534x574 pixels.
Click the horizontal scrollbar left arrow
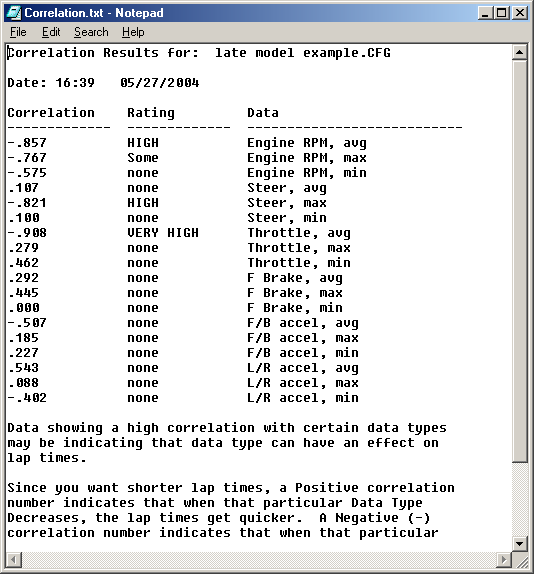[14, 559]
